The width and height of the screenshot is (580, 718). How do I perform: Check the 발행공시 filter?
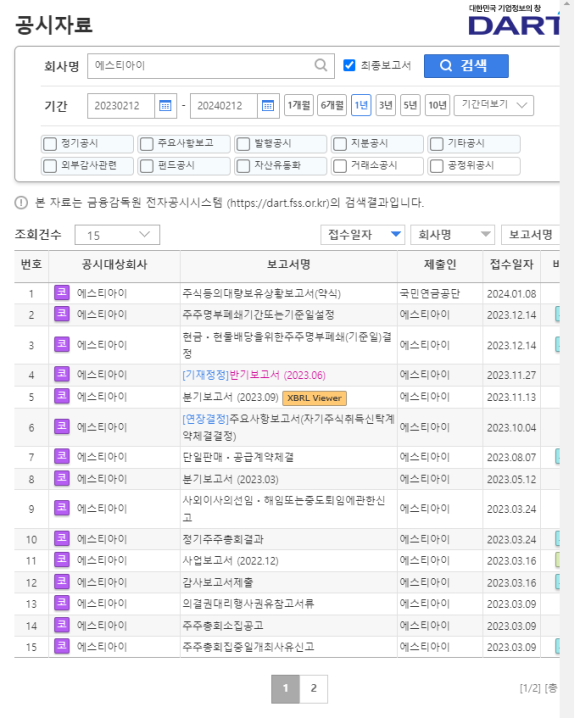click(x=243, y=144)
